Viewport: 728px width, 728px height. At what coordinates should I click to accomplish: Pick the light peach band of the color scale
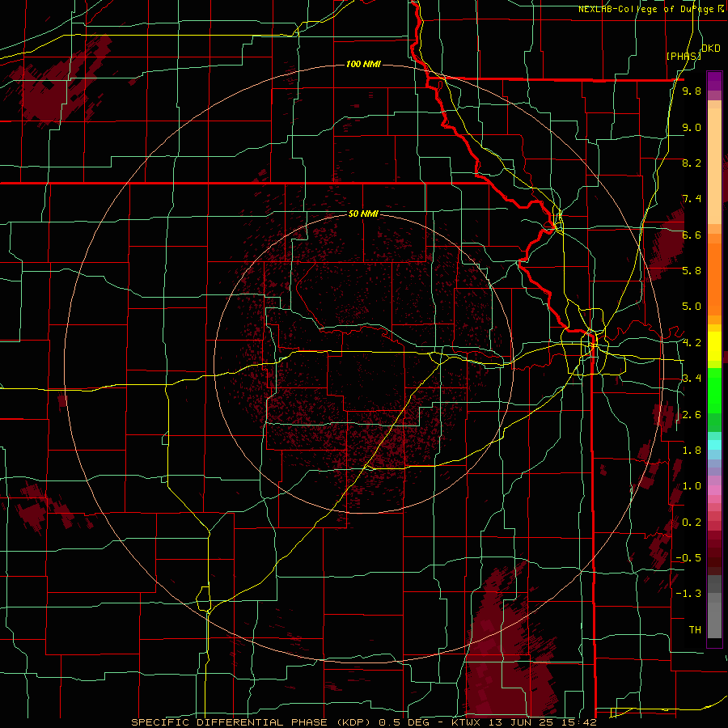point(714,166)
